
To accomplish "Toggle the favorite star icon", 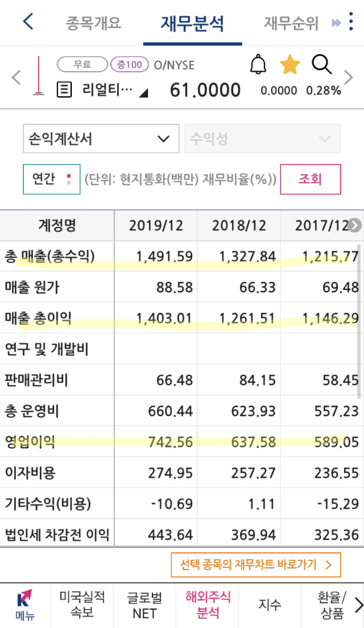I will tap(290, 65).
